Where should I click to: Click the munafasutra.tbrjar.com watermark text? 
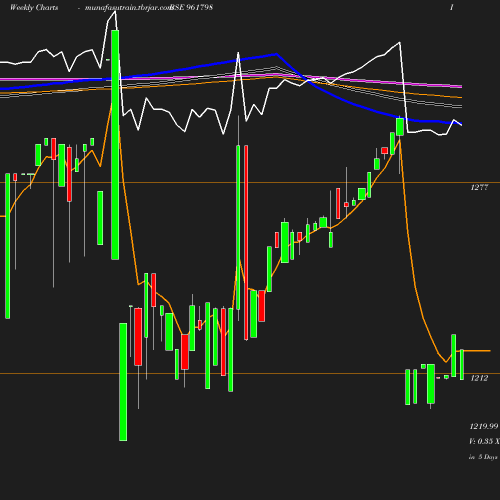pyautogui.click(x=128, y=7)
